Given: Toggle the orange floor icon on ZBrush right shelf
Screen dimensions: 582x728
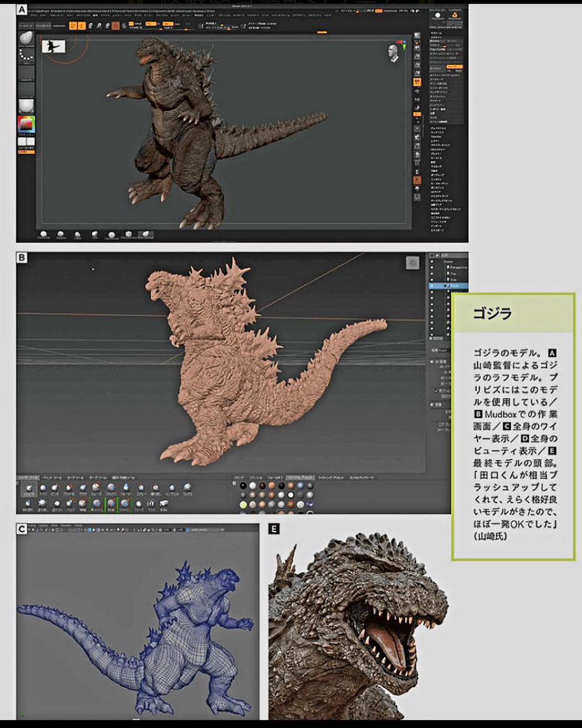Looking at the screenshot, I should tap(417, 82).
